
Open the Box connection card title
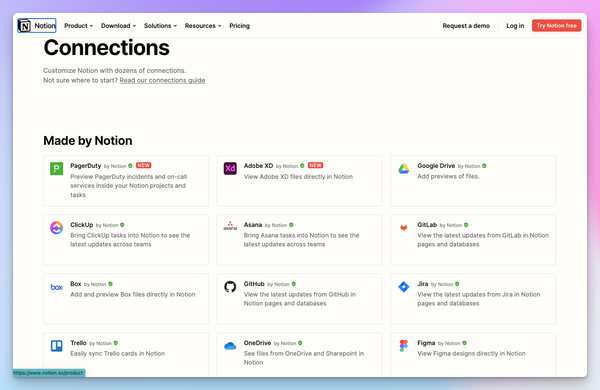tap(75, 284)
